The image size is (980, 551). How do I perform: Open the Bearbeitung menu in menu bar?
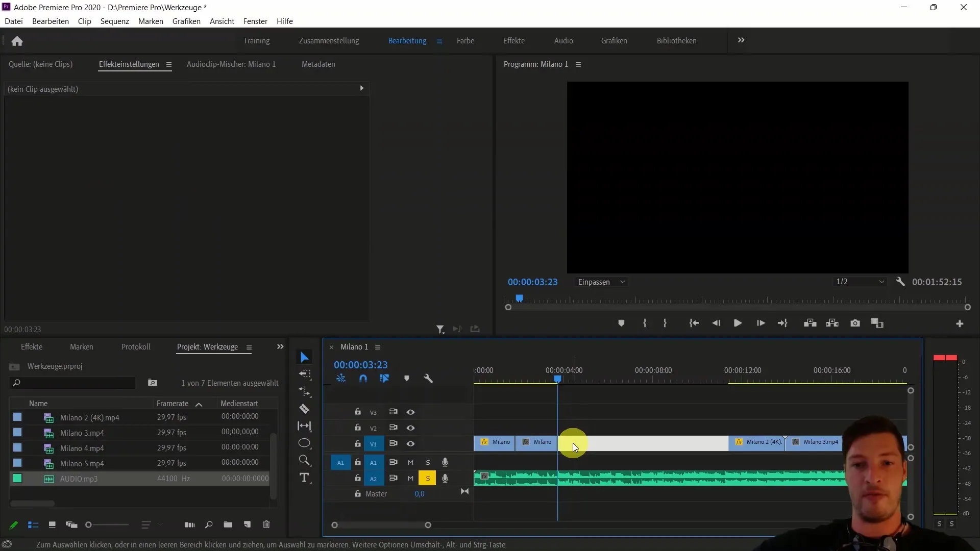[51, 21]
